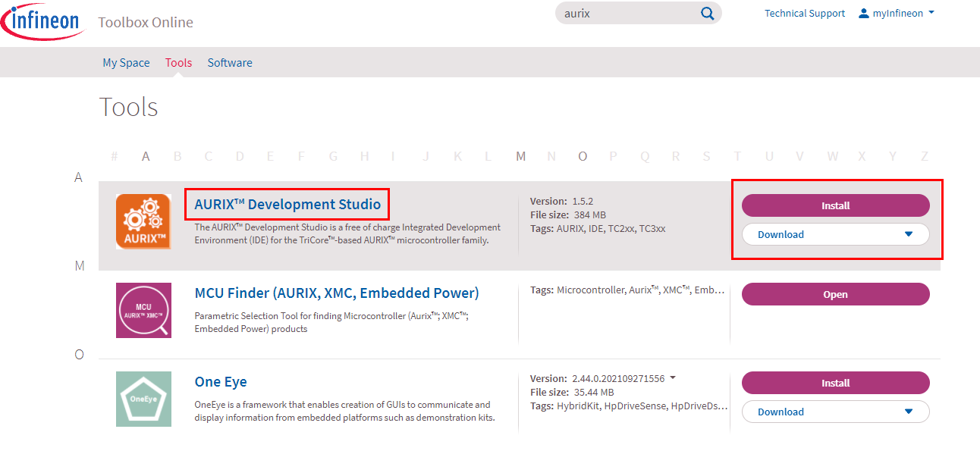The width and height of the screenshot is (980, 451).
Task: Open the MCU Finder icon
Action: click(x=143, y=310)
